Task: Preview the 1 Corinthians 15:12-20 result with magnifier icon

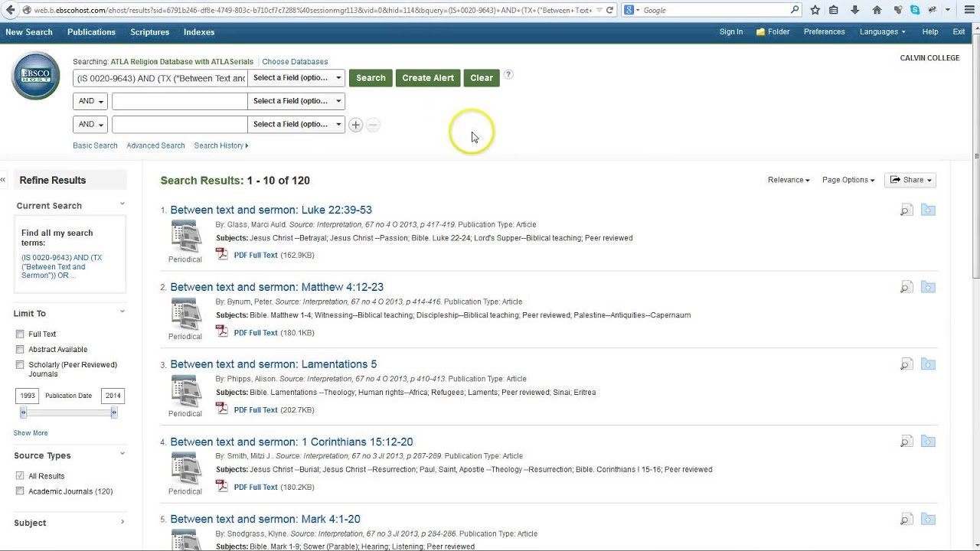Action: 906,442
